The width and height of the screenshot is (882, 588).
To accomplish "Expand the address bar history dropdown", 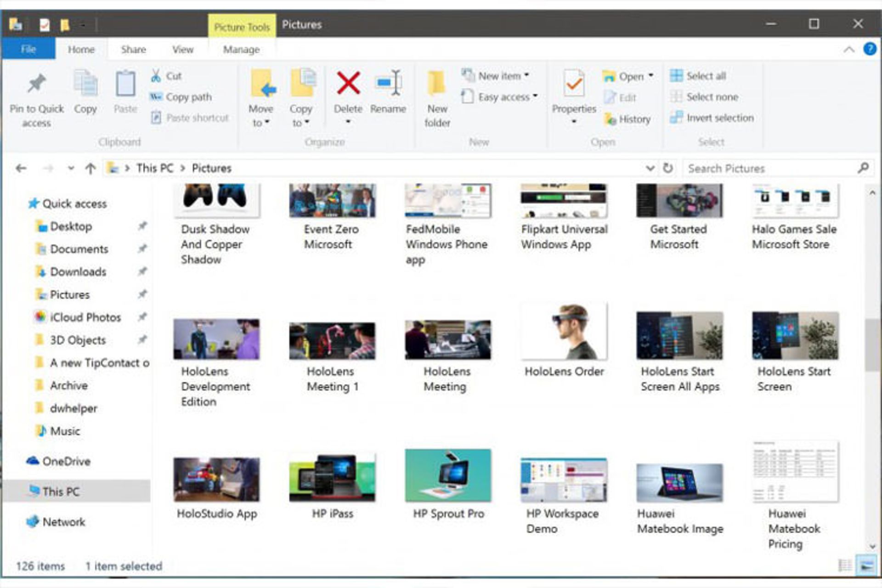I will (650, 168).
